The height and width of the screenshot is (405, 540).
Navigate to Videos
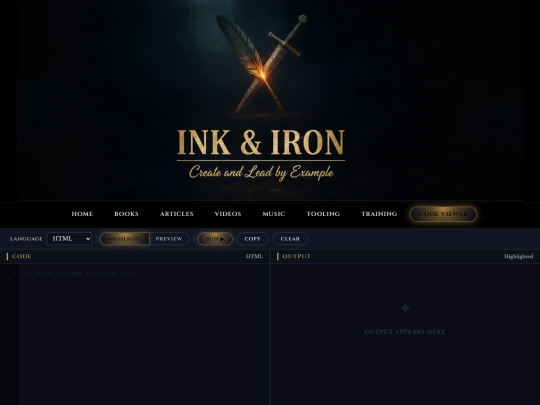[x=228, y=214]
